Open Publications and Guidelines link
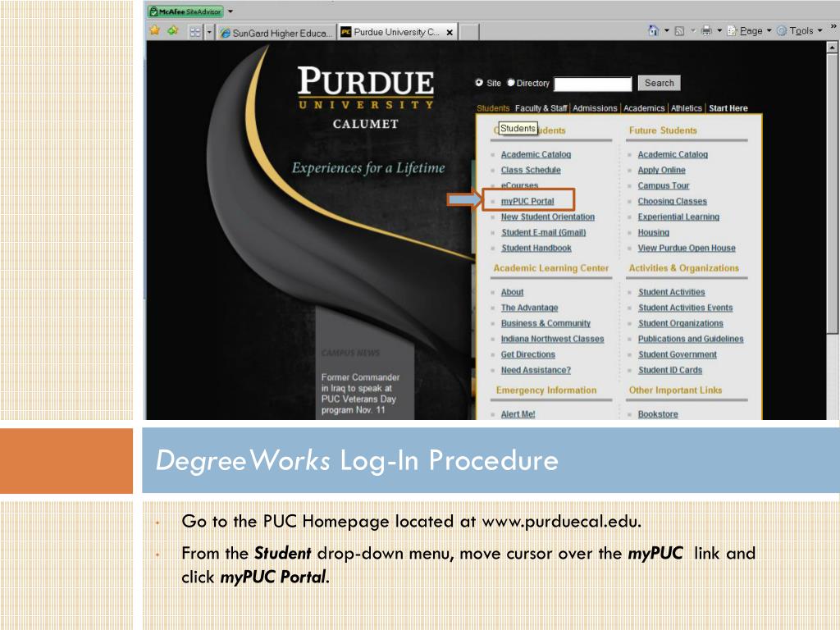The height and width of the screenshot is (630, 840). coord(691,339)
